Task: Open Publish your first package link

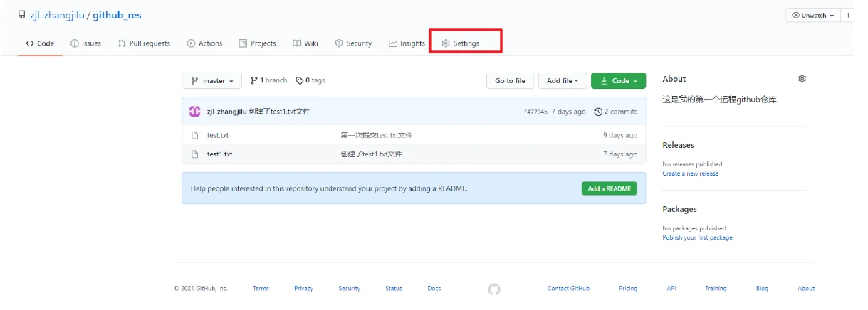Action: point(697,237)
